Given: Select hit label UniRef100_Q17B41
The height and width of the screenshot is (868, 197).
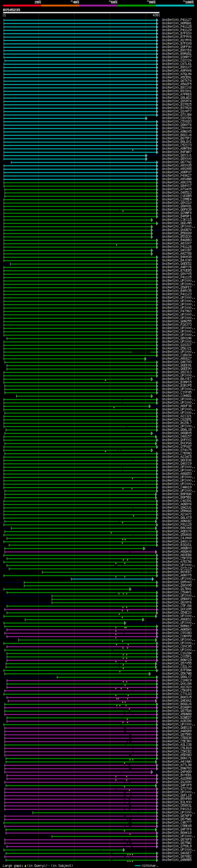Looking at the screenshot, I should click(x=177, y=589).
